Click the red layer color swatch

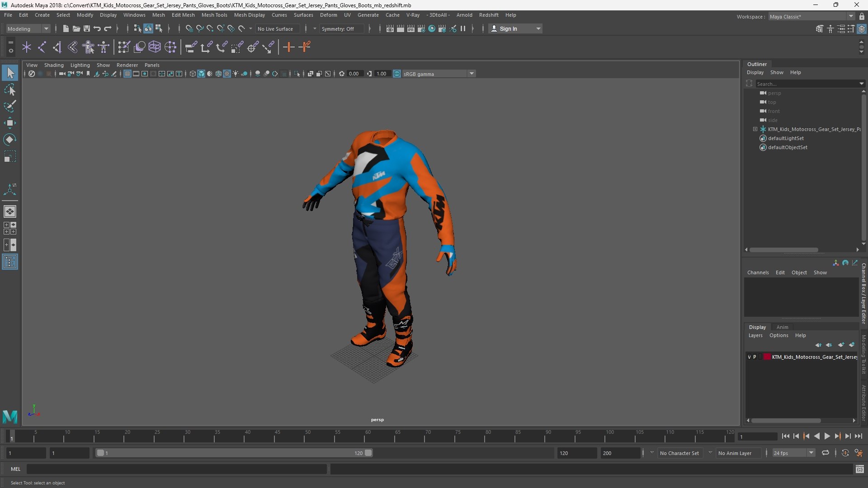click(x=767, y=357)
